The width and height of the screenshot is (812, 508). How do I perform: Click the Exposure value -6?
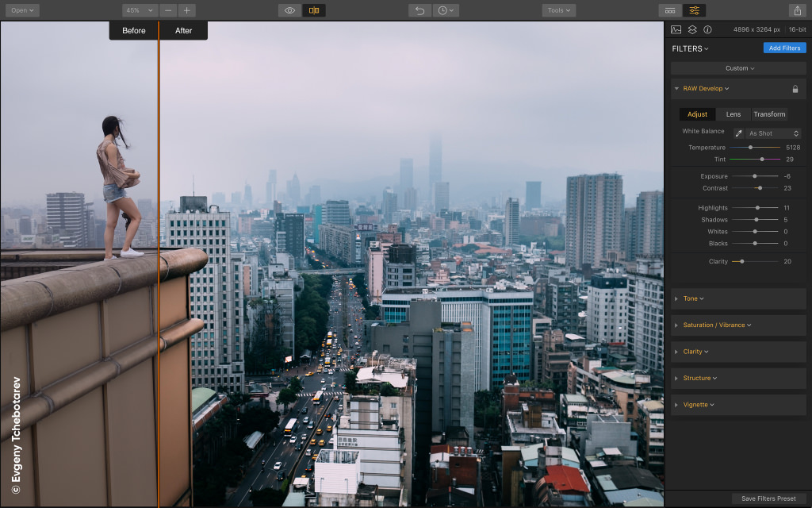[787, 176]
